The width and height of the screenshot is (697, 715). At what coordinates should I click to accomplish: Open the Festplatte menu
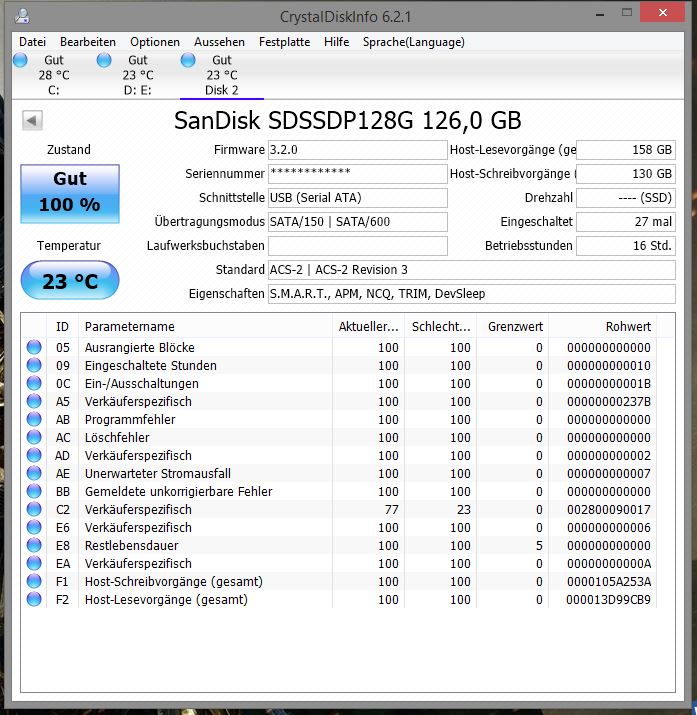click(284, 42)
